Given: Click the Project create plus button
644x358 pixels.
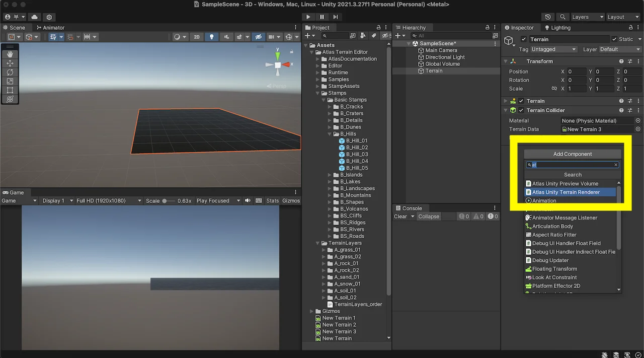Looking at the screenshot, I should click(309, 36).
